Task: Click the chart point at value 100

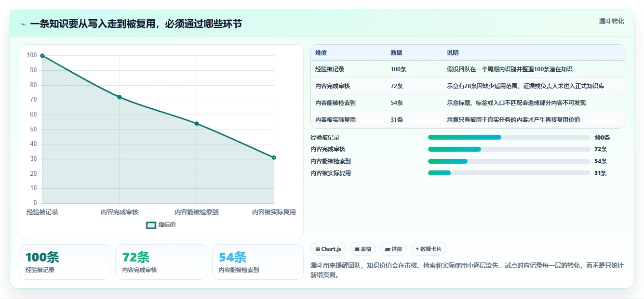Action: click(42, 56)
